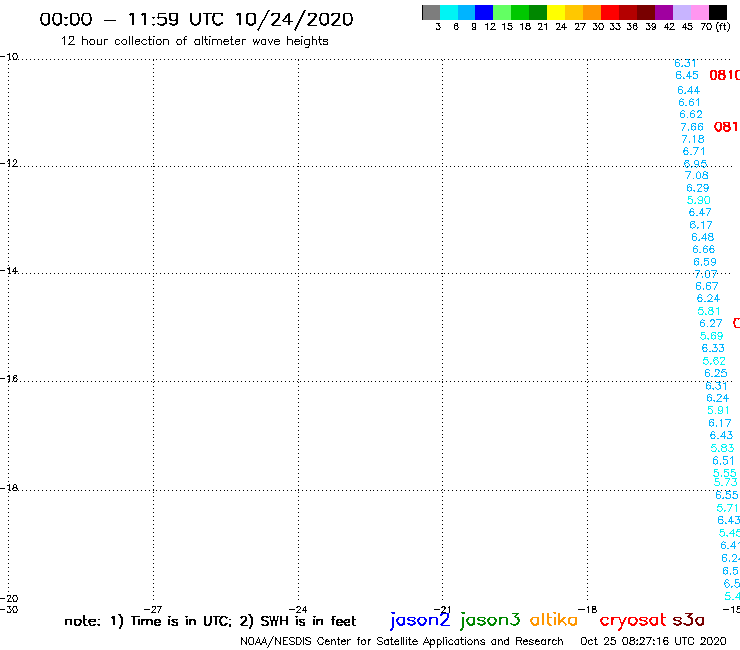Click the (ft) unit label in the legend
Screen dimensions: 740x650
(x=723, y=26)
